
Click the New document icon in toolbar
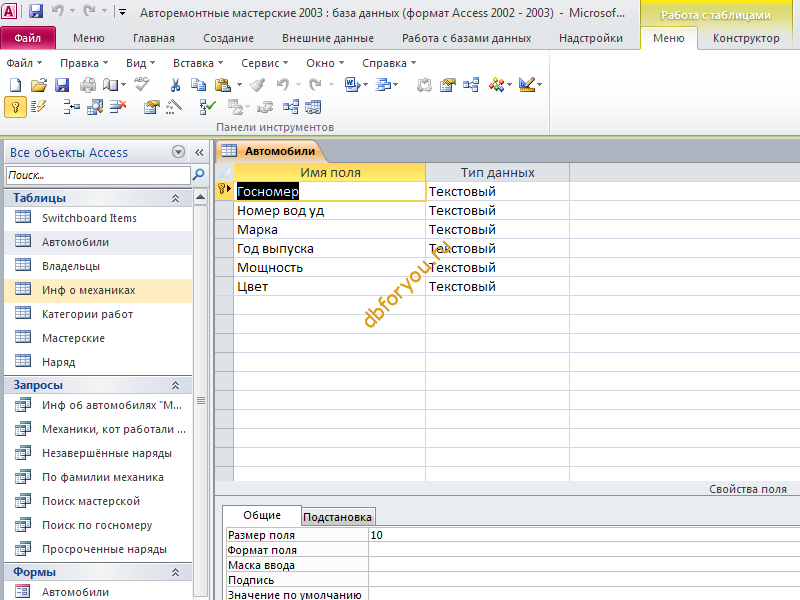[15, 85]
